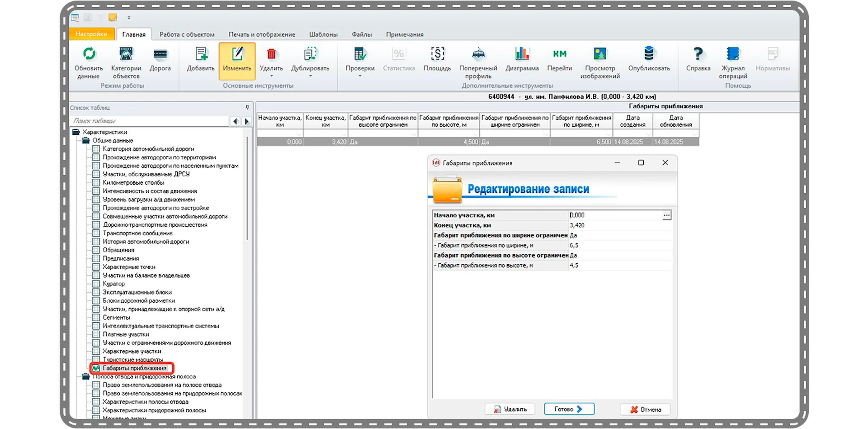Image resolution: width=868 pixels, height=429 pixels.
Task: Switch to the Работа с объектом tab
Action: (x=187, y=34)
